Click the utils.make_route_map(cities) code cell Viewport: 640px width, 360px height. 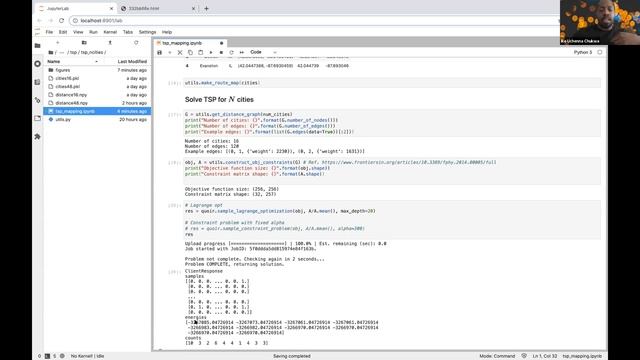coord(392,83)
